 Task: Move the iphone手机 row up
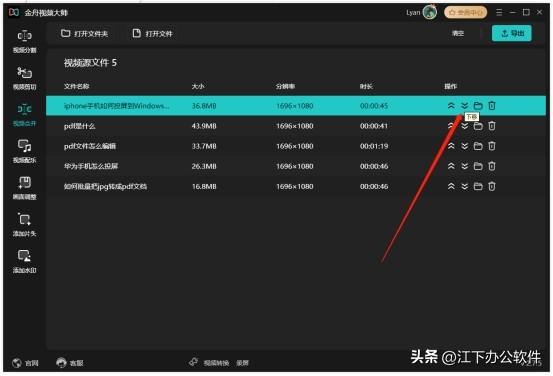(x=451, y=105)
